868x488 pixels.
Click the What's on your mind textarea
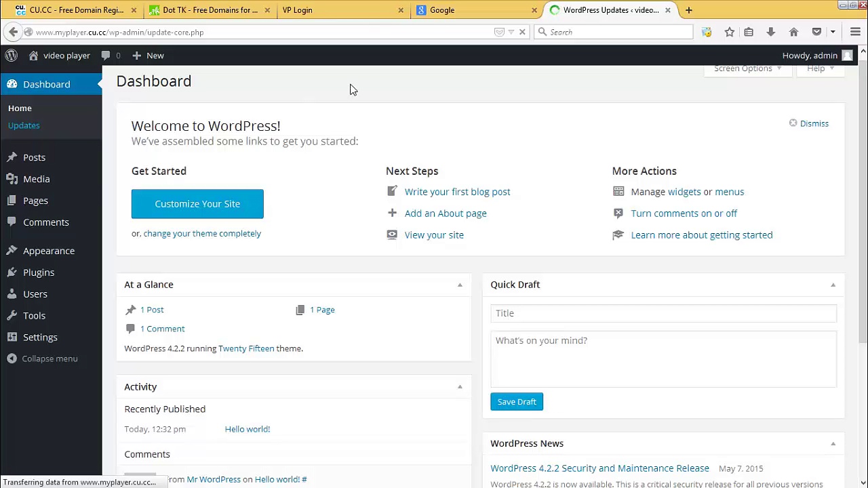tap(663, 359)
